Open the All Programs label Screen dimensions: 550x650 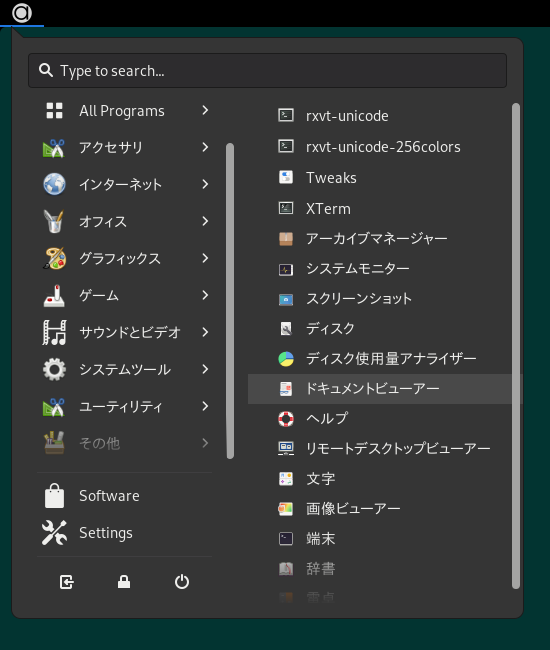(122, 111)
